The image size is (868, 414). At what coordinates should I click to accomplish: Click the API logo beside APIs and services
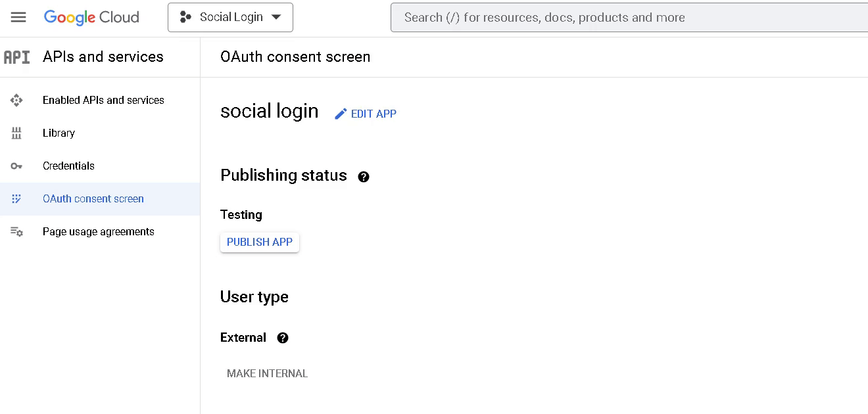(x=17, y=57)
